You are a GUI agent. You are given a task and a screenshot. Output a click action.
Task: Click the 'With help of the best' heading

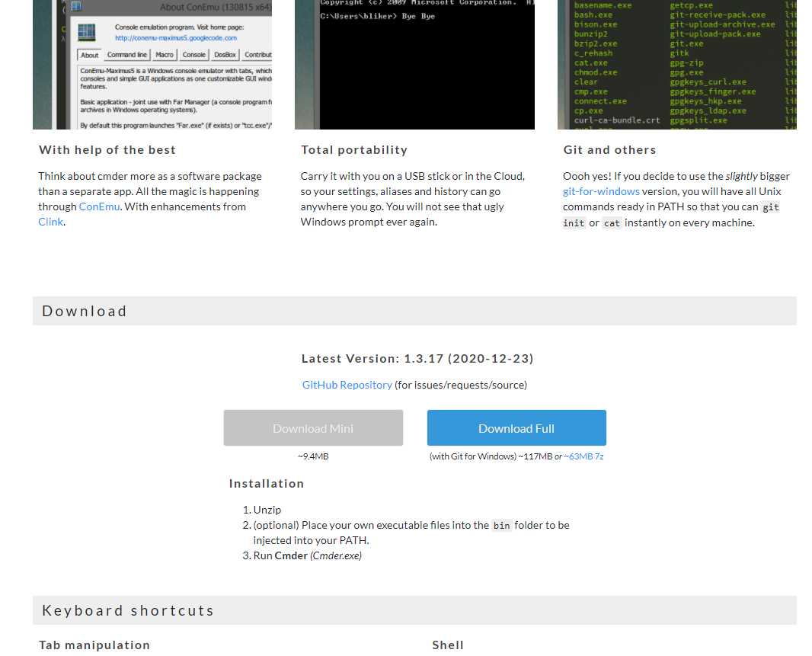tap(107, 150)
